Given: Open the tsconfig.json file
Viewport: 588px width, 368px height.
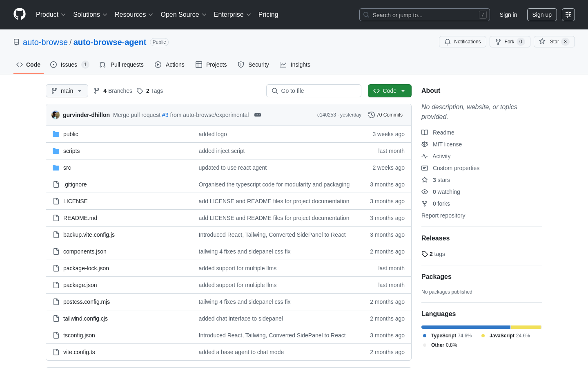Looking at the screenshot, I should 79,335.
